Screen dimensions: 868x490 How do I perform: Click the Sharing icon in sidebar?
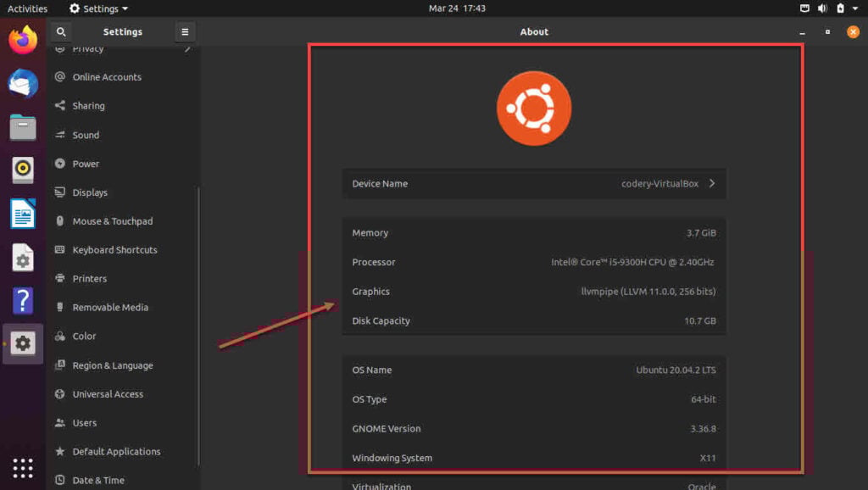click(x=60, y=105)
